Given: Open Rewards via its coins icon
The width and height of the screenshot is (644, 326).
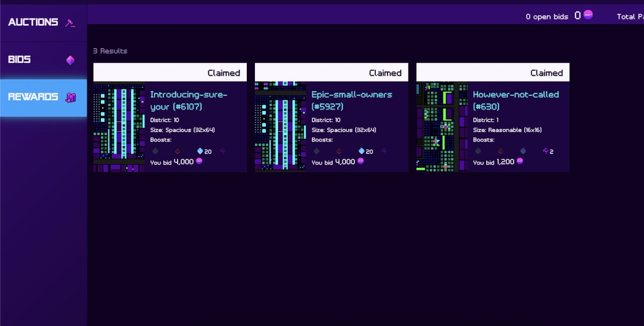Looking at the screenshot, I should click(x=70, y=97).
